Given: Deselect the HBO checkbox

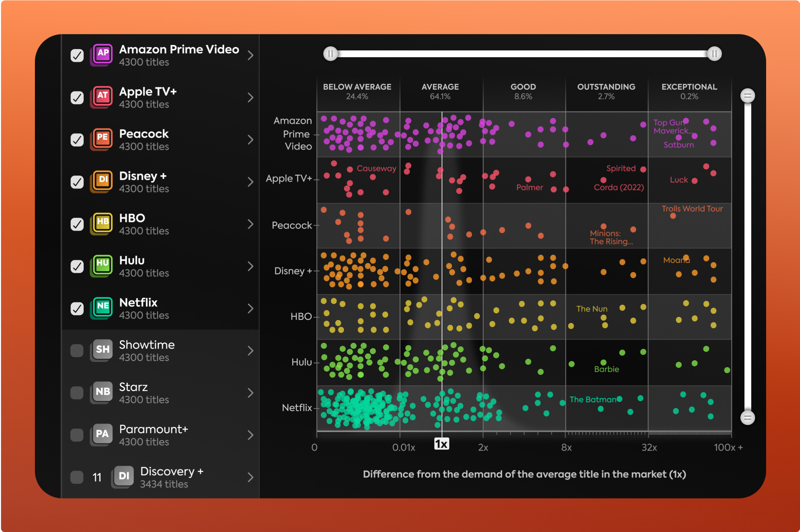Looking at the screenshot, I should [77, 224].
